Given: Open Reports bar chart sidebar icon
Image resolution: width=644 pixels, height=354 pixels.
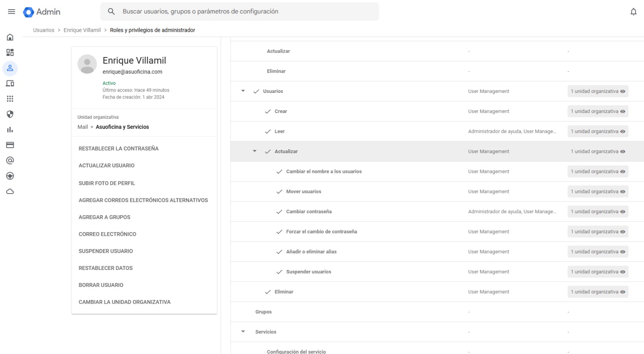Looking at the screenshot, I should [10, 130].
